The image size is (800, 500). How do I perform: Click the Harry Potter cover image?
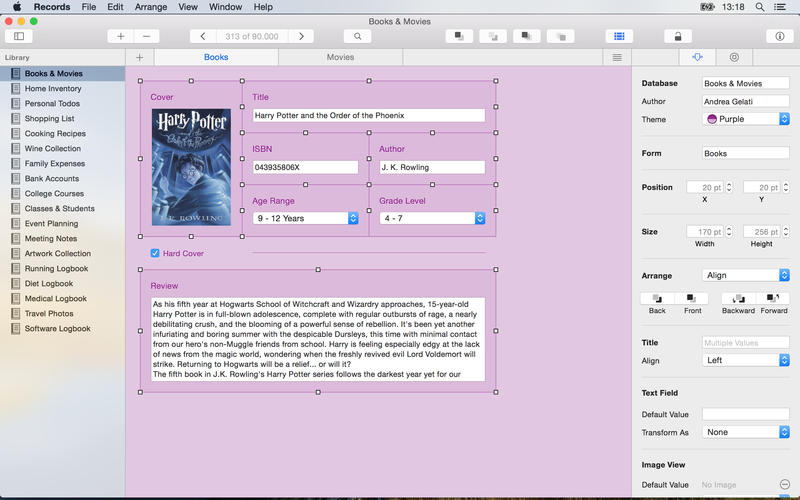click(191, 167)
